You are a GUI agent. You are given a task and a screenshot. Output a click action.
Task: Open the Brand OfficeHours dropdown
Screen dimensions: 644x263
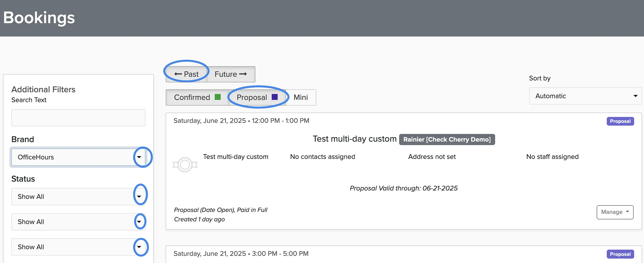(x=78, y=157)
